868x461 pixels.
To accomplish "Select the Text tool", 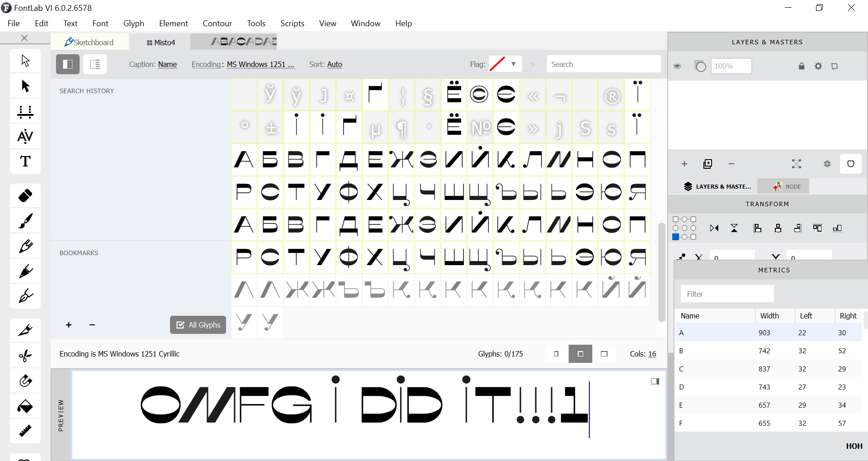I will click(x=25, y=162).
